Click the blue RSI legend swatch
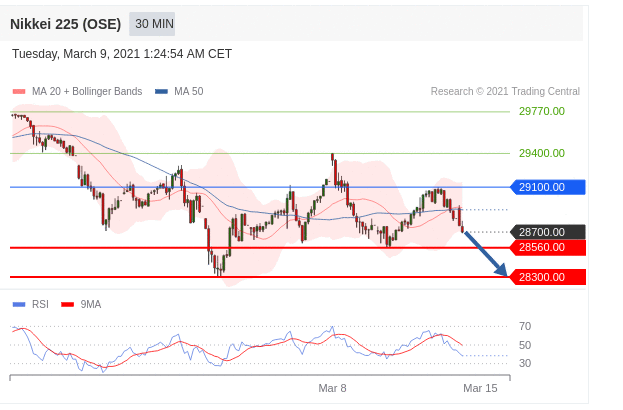Viewport: 623px width, 410px height. 19,305
